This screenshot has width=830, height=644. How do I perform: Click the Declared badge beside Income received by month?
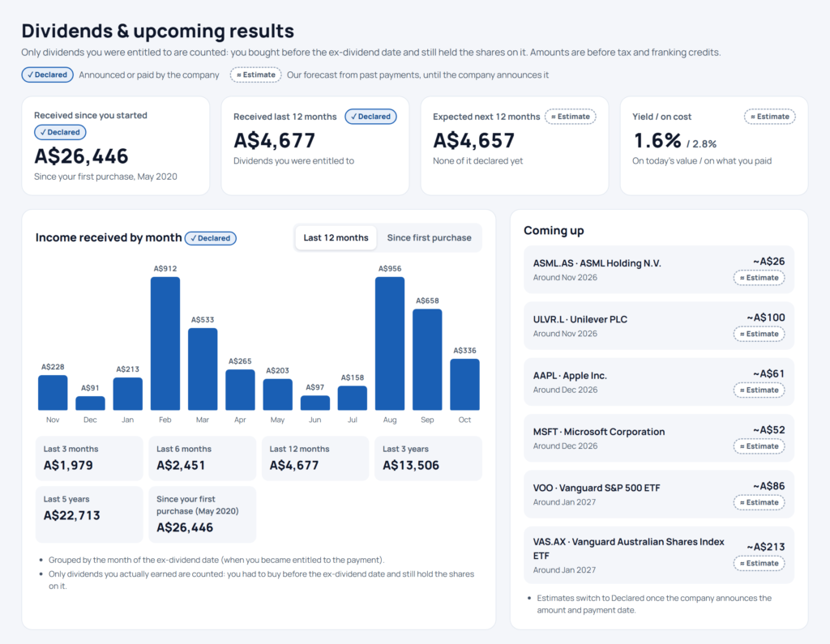211,238
